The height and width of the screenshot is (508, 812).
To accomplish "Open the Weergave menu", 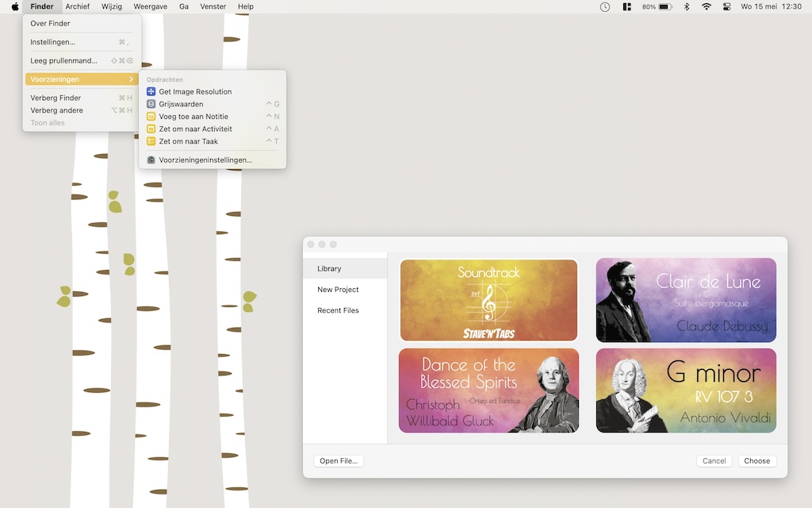I will (x=150, y=6).
